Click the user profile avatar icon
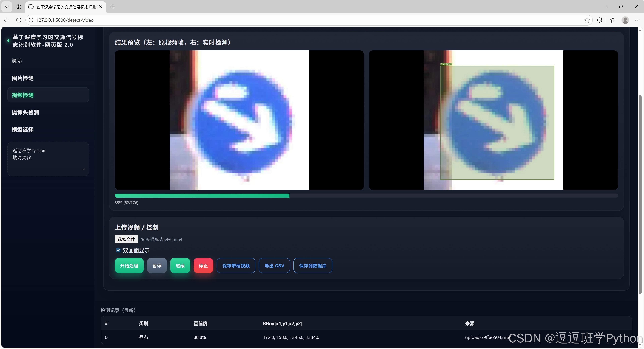644x349 pixels. [x=625, y=20]
